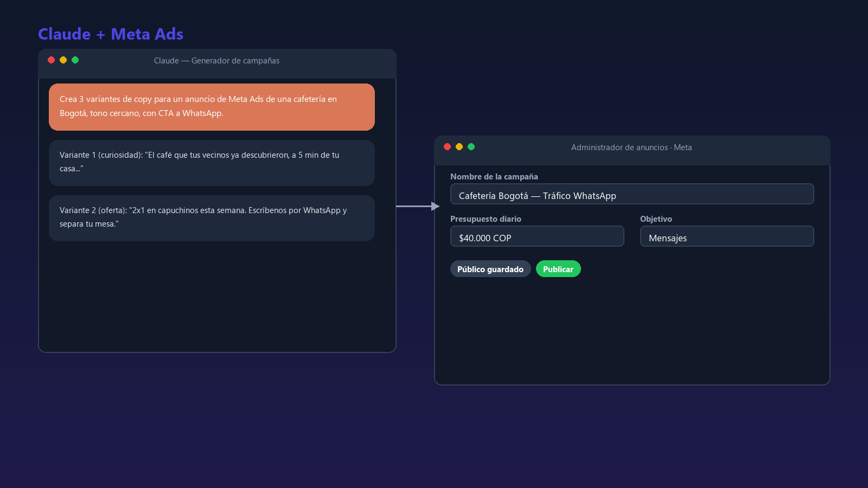Minimize the Claude Generador de campañas window

[63, 60]
